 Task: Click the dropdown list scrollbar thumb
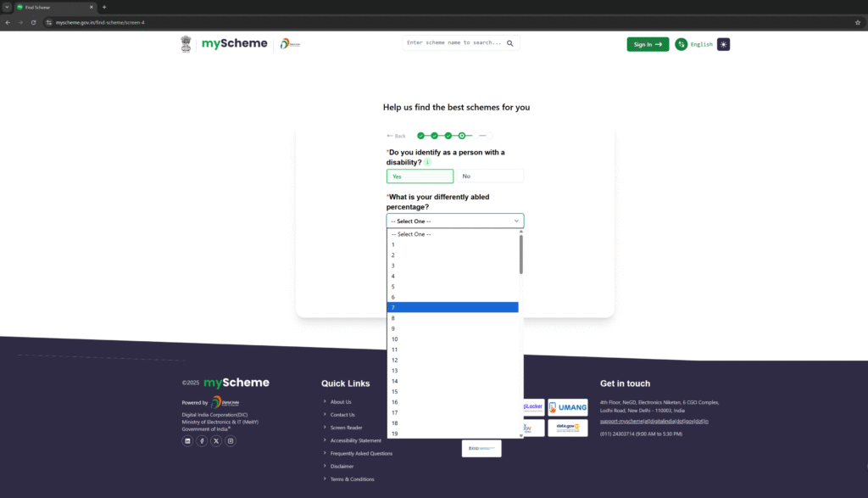(520, 255)
